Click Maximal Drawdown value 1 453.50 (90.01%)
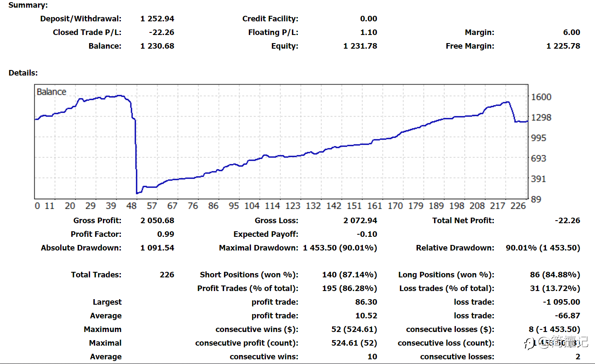This screenshot has height=364, width=595. tap(340, 248)
